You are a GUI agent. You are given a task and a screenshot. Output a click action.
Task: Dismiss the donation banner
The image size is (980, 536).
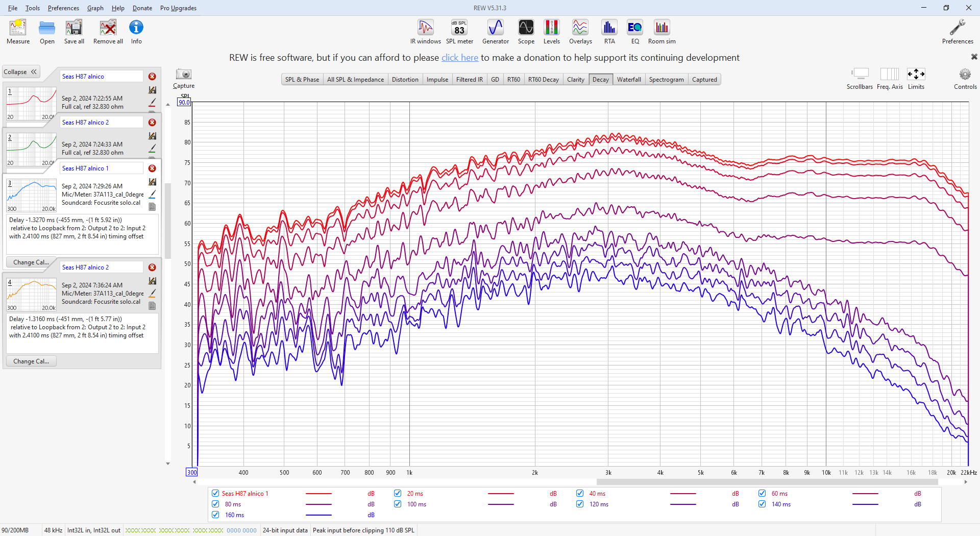(974, 57)
